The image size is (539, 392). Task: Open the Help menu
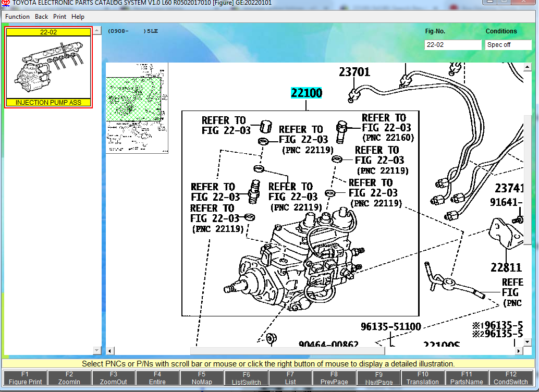[x=78, y=17]
